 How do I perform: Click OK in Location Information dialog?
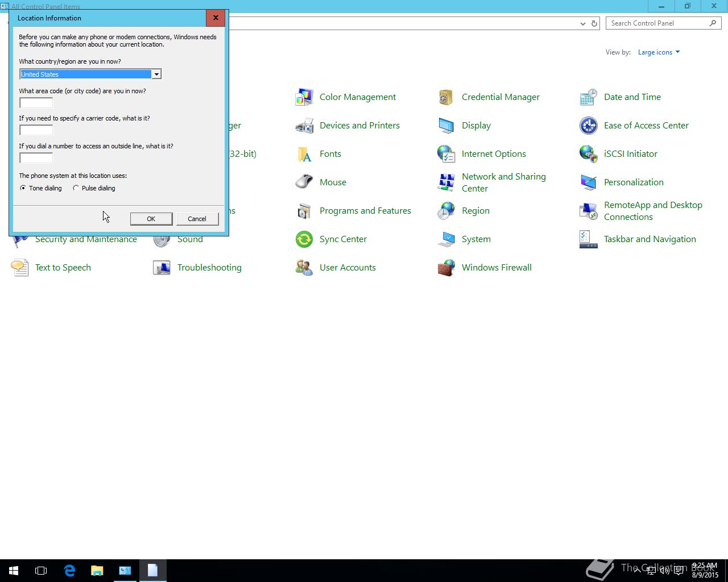pos(151,219)
